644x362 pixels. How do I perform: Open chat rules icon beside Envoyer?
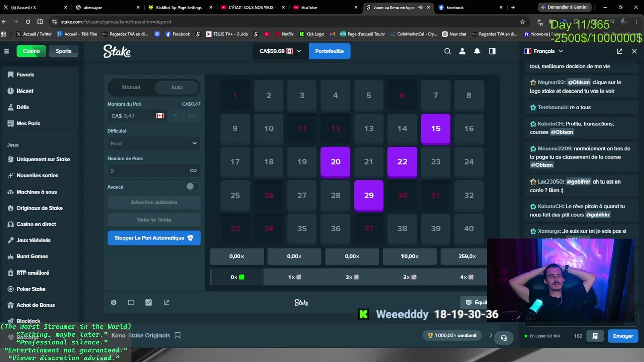[595, 336]
